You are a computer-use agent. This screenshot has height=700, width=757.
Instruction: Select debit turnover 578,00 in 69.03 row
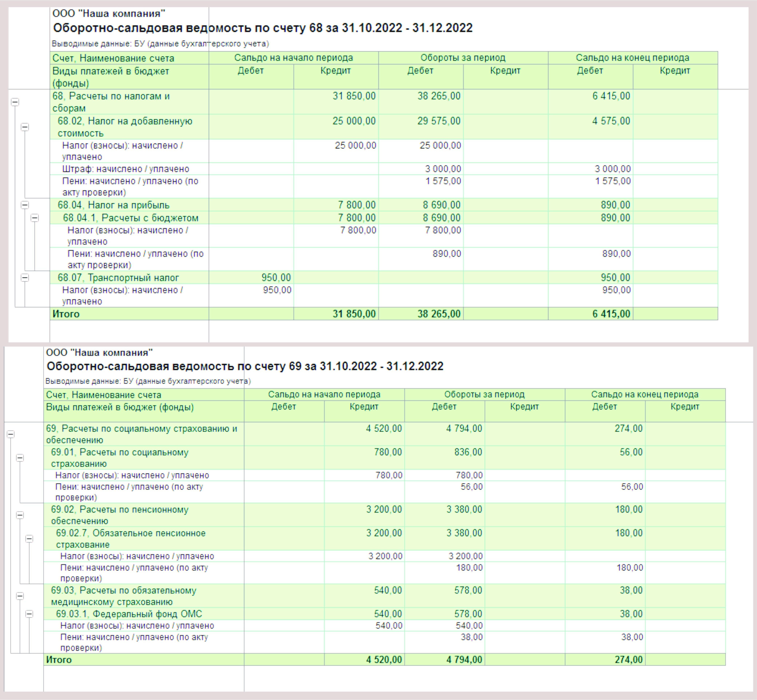pos(468,590)
